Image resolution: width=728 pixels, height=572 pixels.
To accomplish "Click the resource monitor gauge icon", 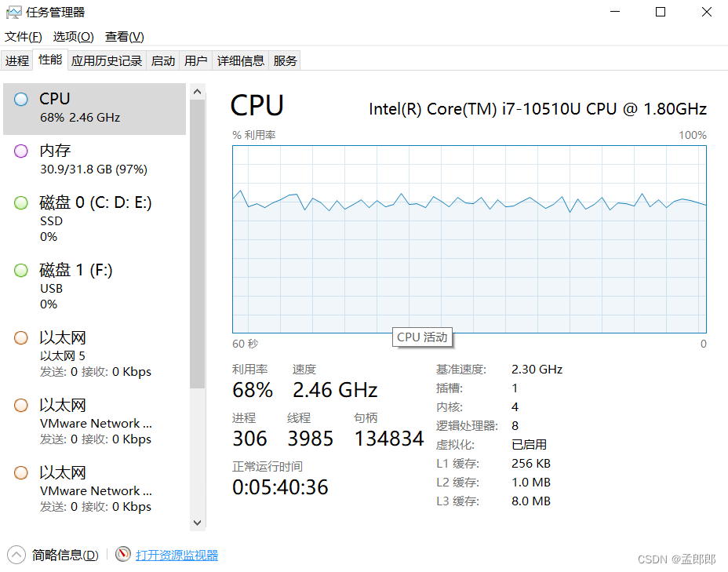I will pos(123,554).
